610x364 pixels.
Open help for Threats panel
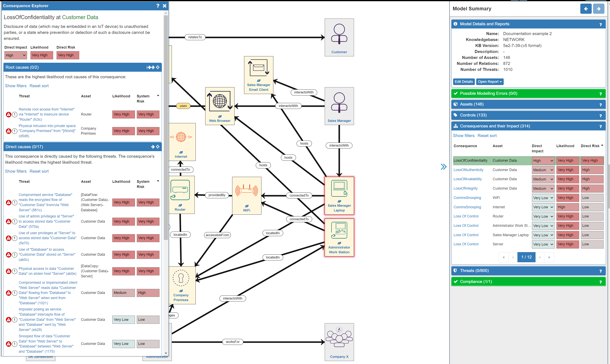click(x=600, y=271)
